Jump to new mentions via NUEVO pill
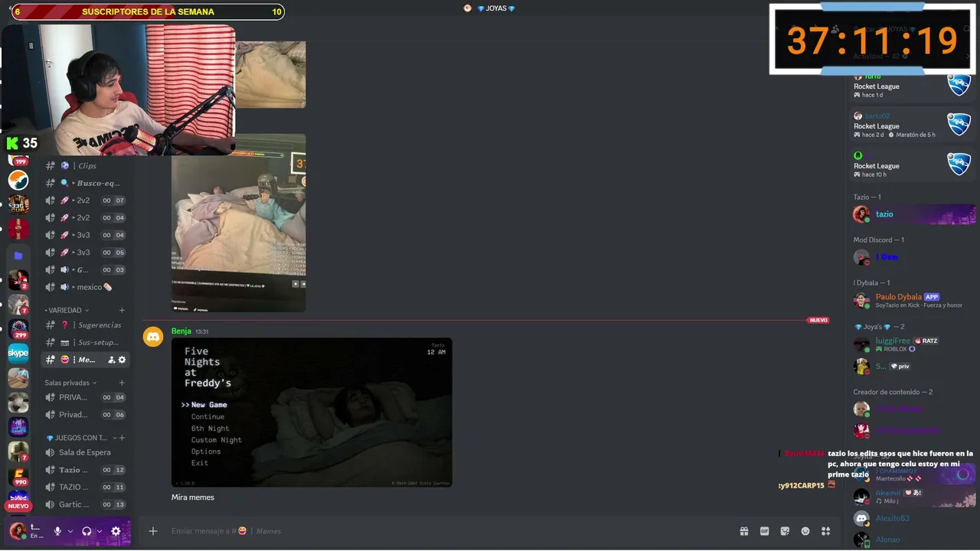The height and width of the screenshot is (551, 980). 18,506
